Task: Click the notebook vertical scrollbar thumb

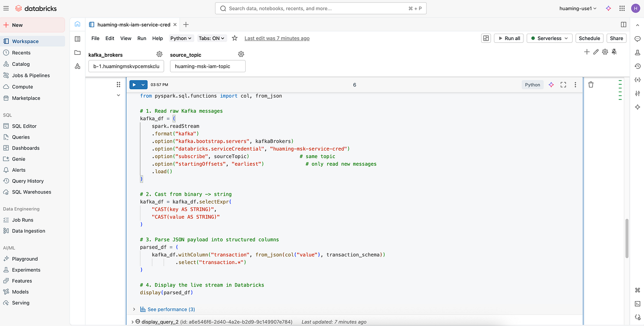Action: (x=627, y=238)
